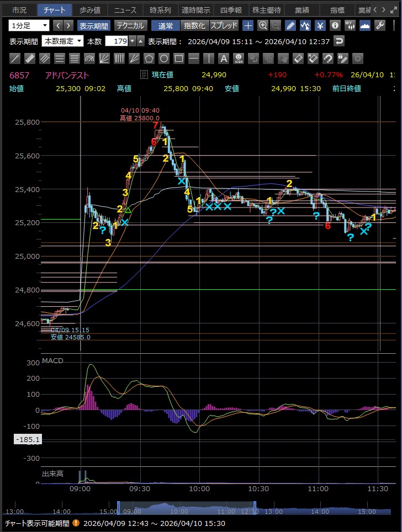
Task: Open the 四季報 tab
Action: click(230, 10)
